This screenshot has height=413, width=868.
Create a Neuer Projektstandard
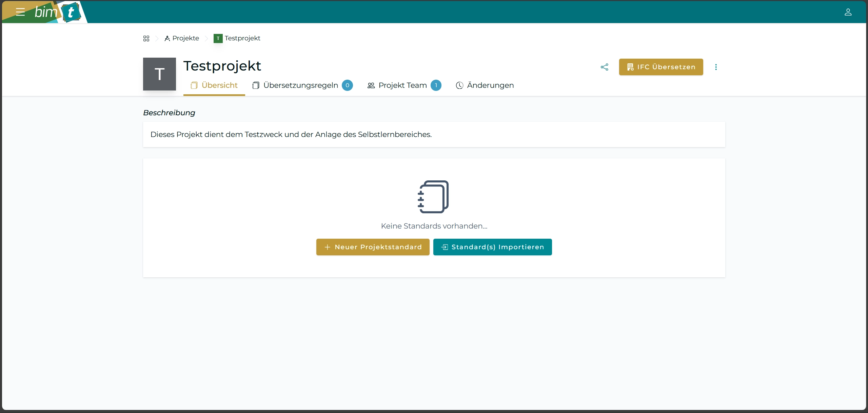[x=373, y=247]
